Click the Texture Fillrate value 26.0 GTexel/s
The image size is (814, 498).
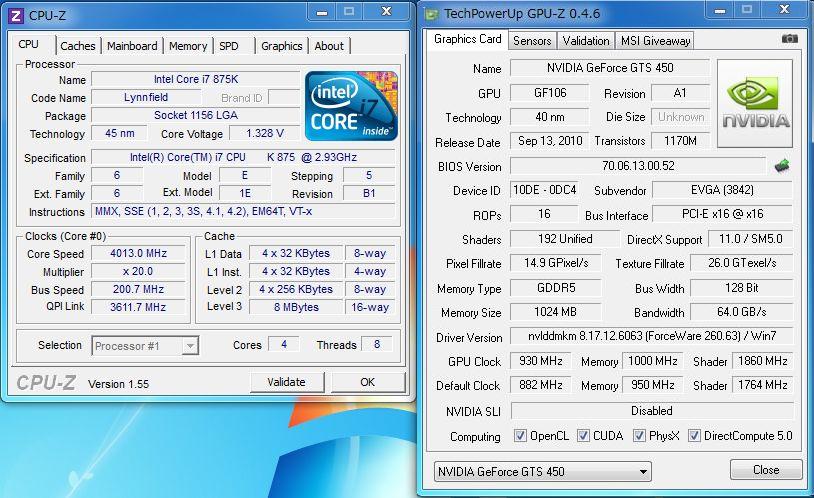point(741,263)
